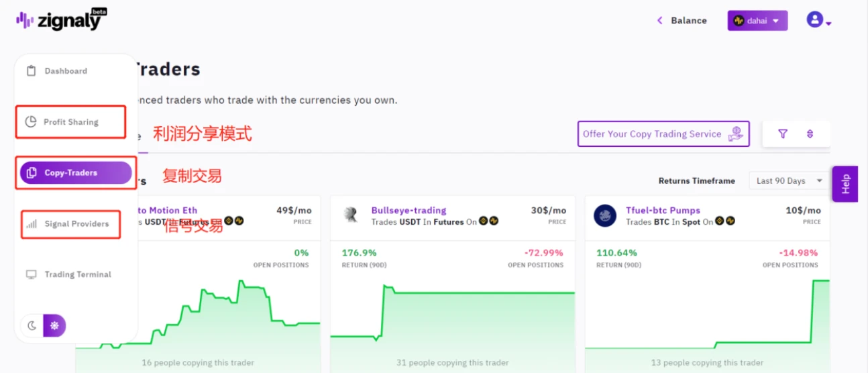Click the Trading Terminal monitor icon
This screenshot has width=868, height=373.
(x=31, y=274)
